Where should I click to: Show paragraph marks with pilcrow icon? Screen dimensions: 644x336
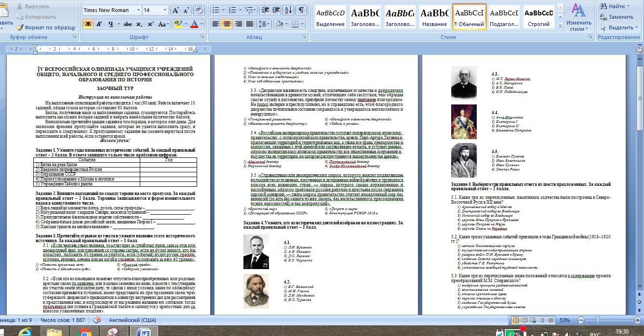pos(301,10)
